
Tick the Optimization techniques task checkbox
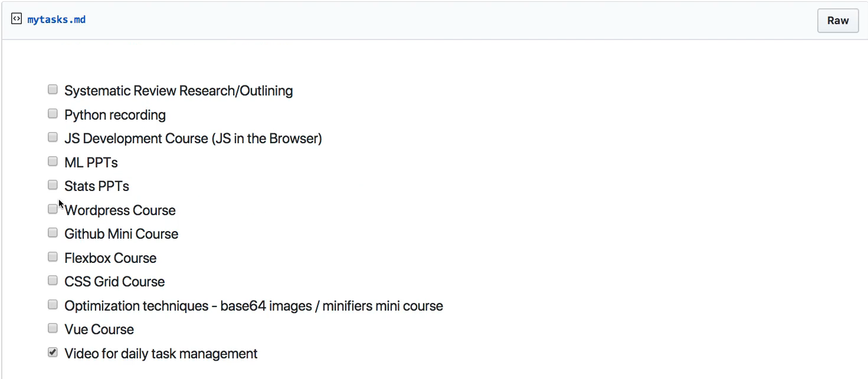click(x=53, y=304)
